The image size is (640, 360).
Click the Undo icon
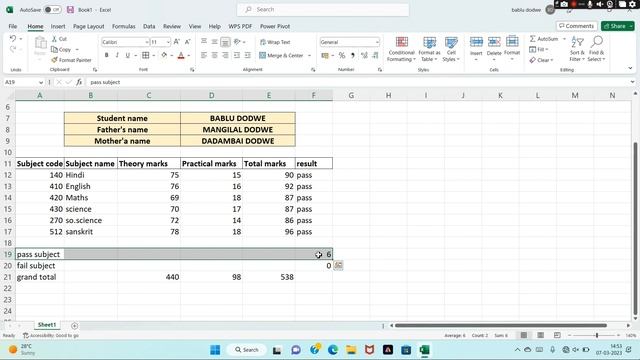[13, 39]
